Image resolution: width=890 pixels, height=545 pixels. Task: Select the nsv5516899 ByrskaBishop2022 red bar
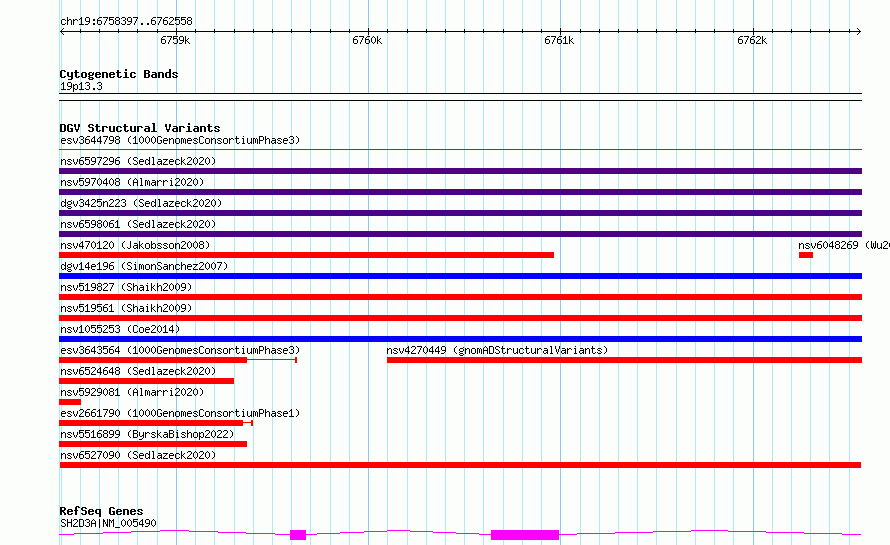[x=153, y=444]
